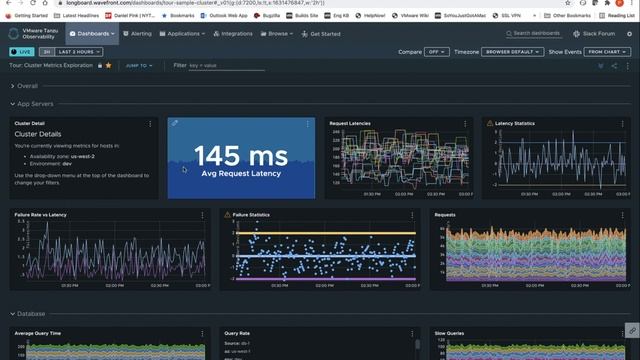Click the Query Rate legend scrollbar
Image resolution: width=640 pixels, height=360 pixels.
click(x=417, y=344)
